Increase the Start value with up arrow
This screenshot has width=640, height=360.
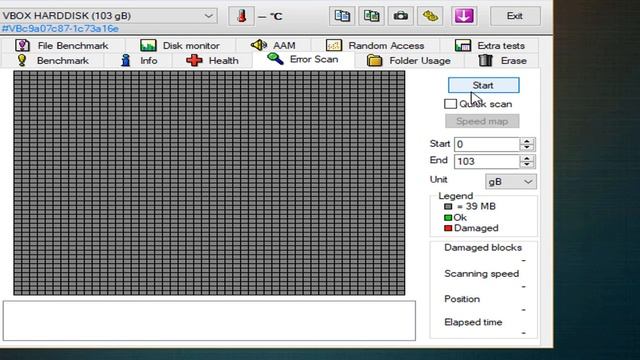click(x=527, y=141)
